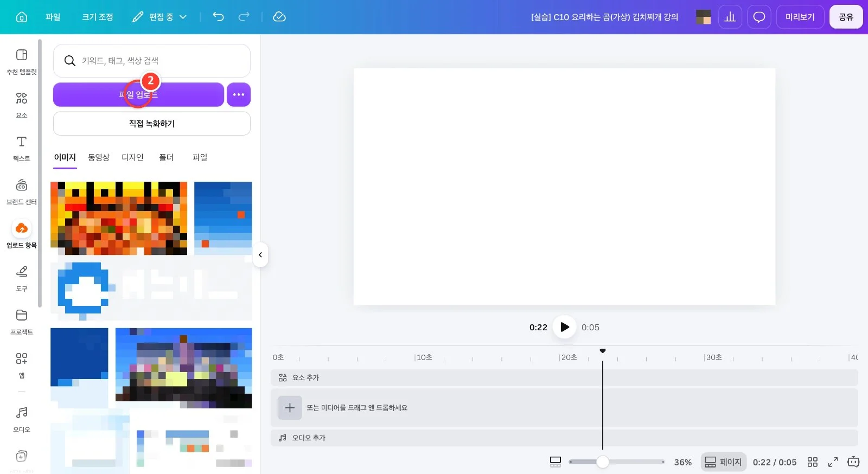
Task: Click the plus to add media
Action: [290, 408]
